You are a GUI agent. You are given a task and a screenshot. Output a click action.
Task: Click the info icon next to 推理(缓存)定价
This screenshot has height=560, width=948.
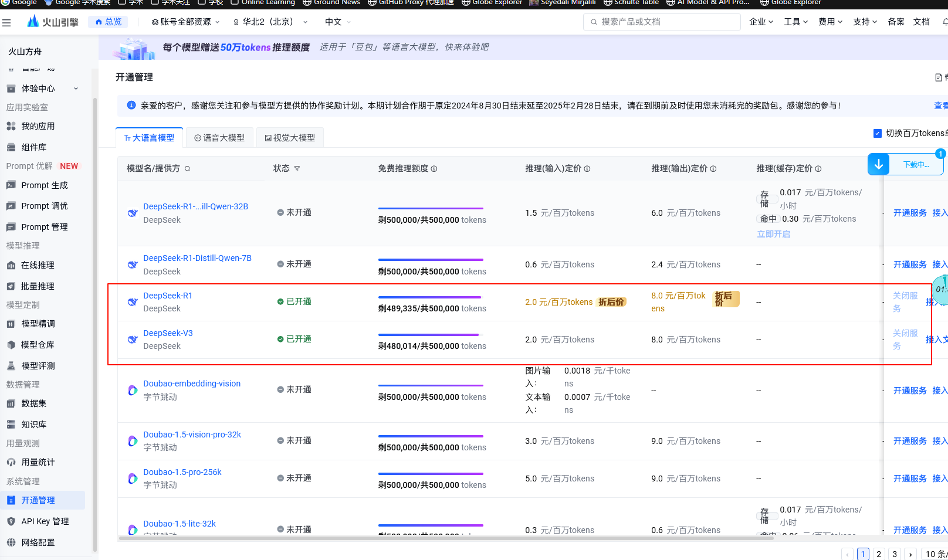[x=818, y=169]
